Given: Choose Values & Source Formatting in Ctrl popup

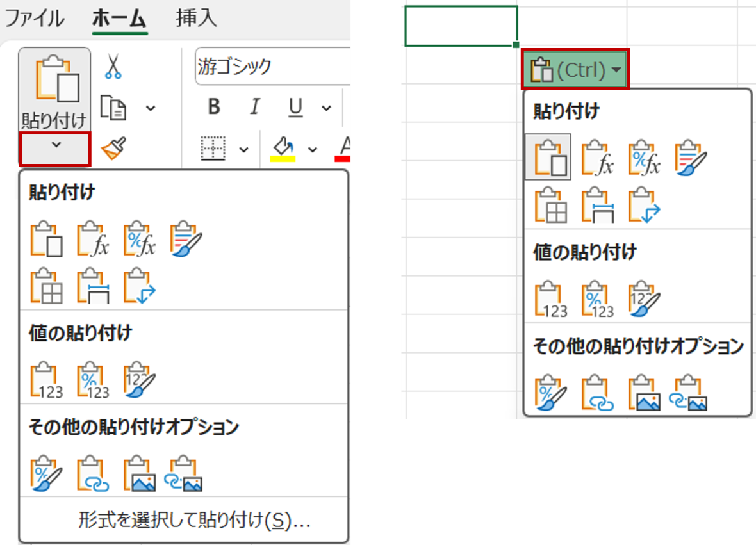Looking at the screenshot, I should 644,299.
